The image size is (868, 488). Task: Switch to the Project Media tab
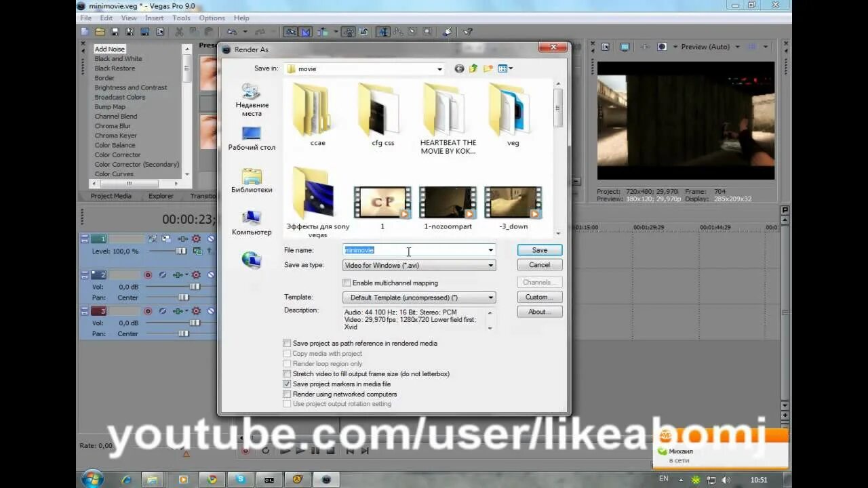[111, 196]
